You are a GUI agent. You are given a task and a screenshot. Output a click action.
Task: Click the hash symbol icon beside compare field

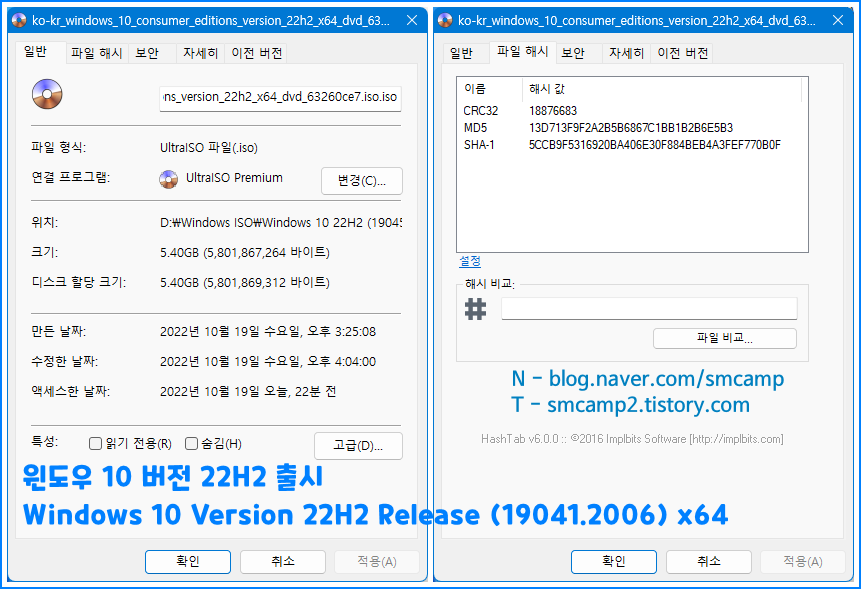click(x=476, y=309)
